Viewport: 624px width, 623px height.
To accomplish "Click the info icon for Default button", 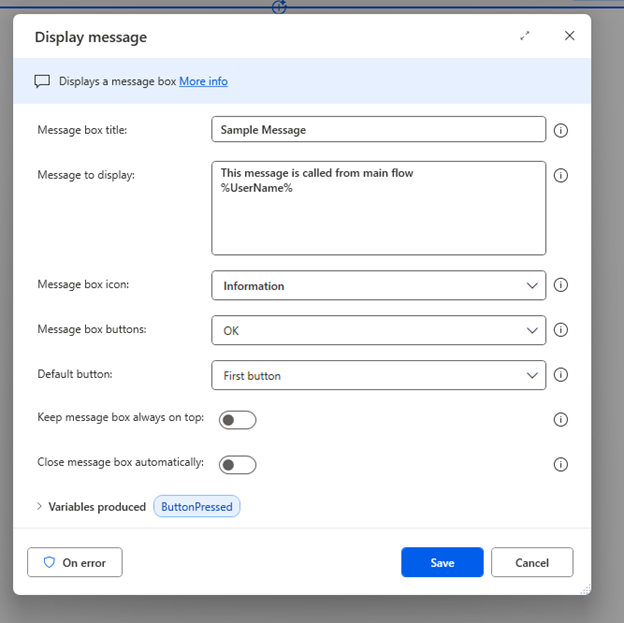I will [x=561, y=375].
